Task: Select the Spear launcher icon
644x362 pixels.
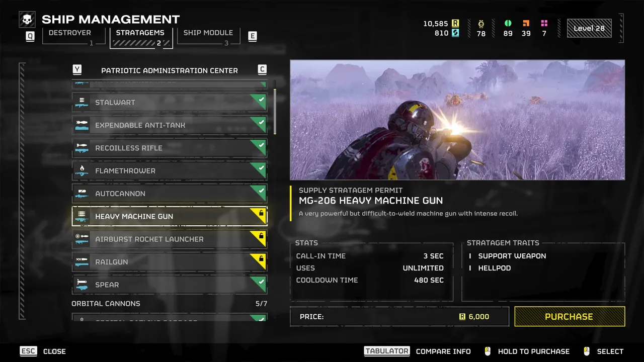Action: [x=82, y=285]
